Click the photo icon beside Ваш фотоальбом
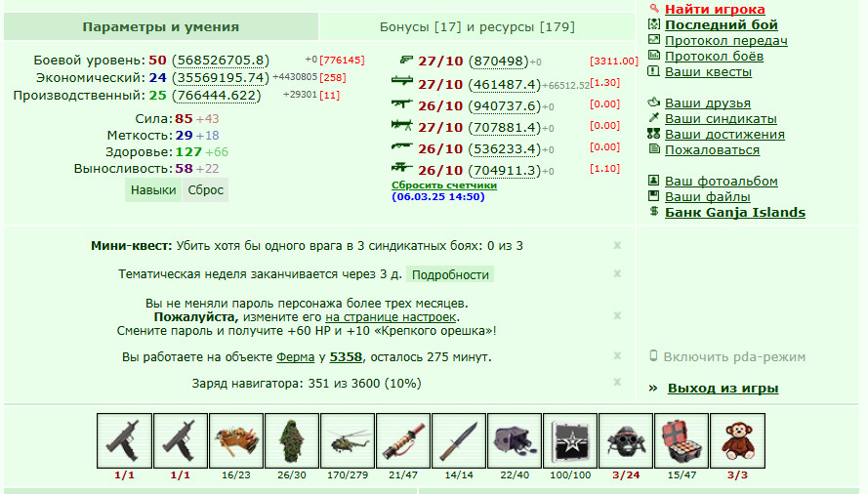 [654, 180]
